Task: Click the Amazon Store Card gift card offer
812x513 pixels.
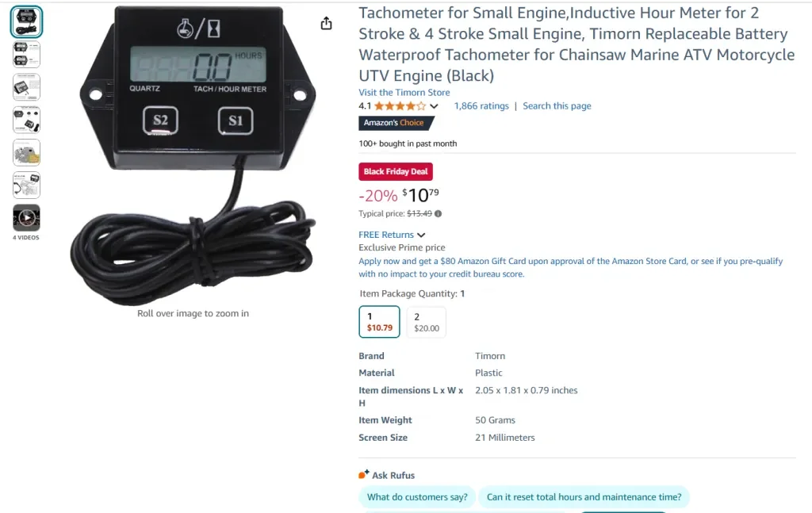Action: (571, 268)
